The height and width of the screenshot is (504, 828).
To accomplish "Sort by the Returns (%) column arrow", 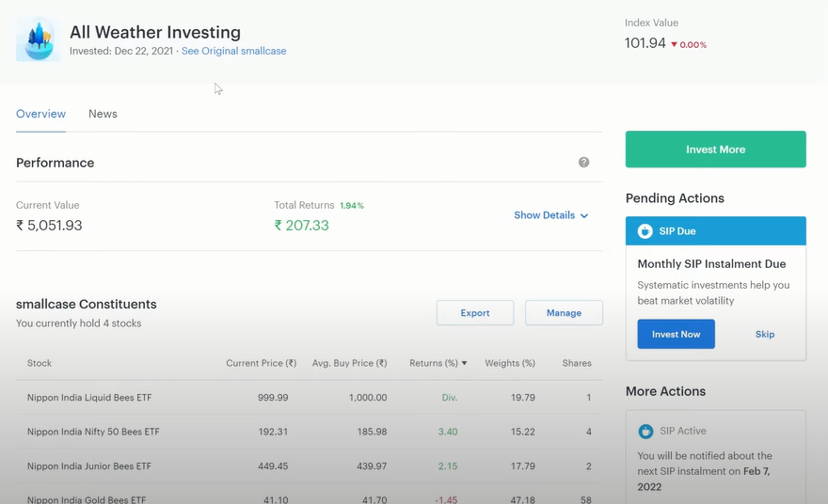I will [x=464, y=363].
